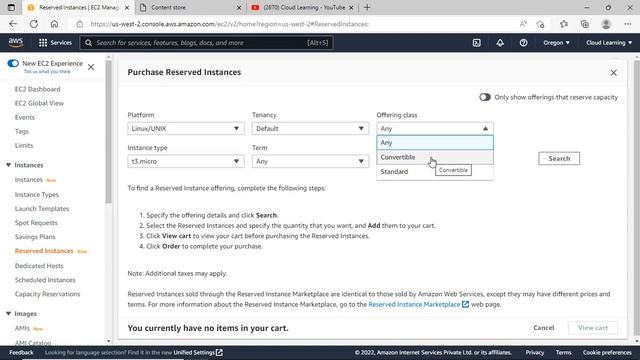Open the browser home page
Screen dimensions: 640x360
coord(54,24)
